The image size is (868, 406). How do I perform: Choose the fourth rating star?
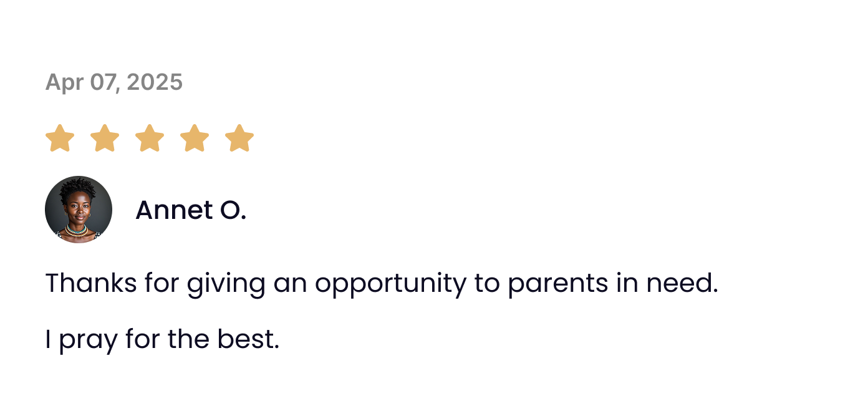195,138
